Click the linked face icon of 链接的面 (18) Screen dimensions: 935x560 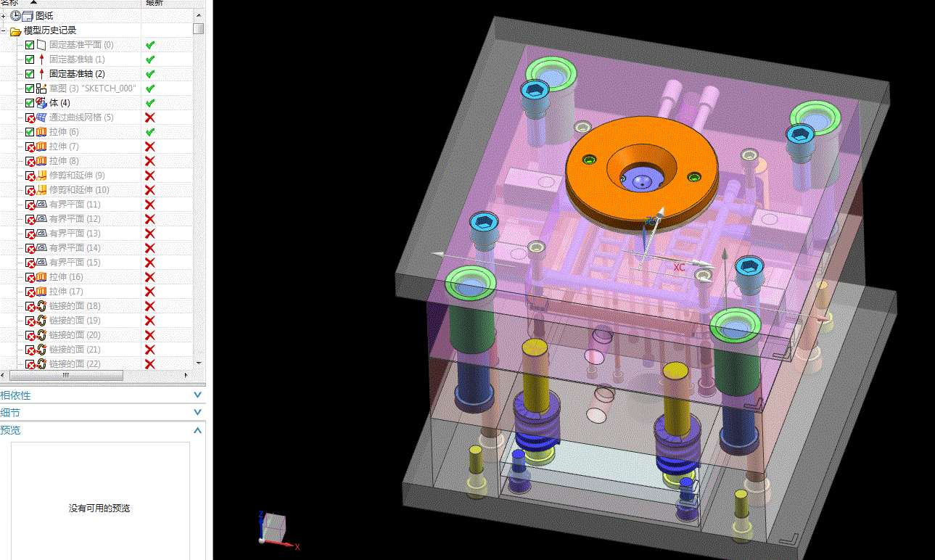[x=41, y=306]
